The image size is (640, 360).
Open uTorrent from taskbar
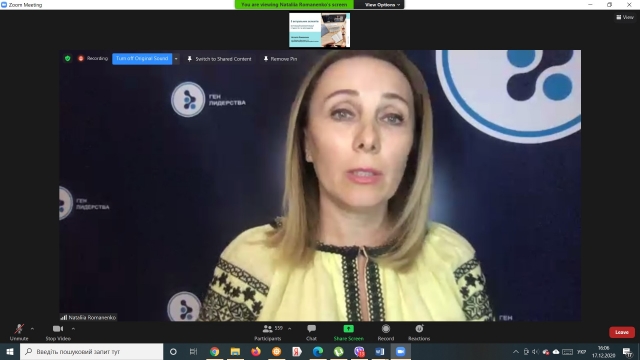[339, 351]
